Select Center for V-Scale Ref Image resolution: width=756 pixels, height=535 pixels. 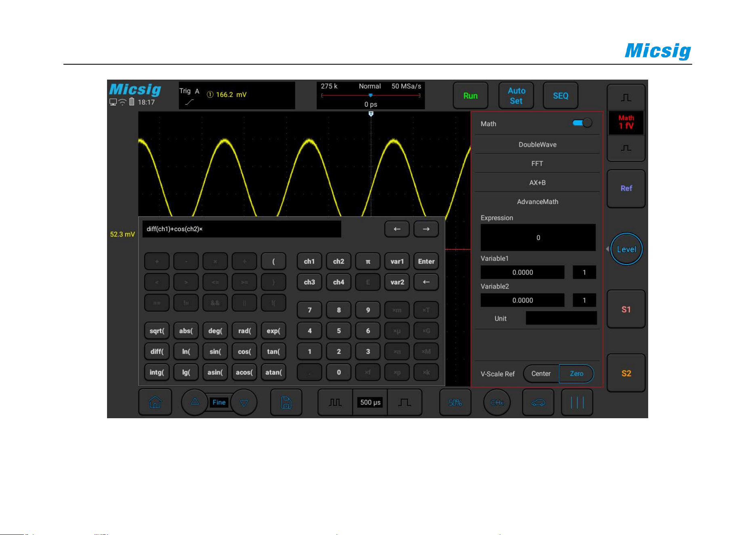coord(541,374)
